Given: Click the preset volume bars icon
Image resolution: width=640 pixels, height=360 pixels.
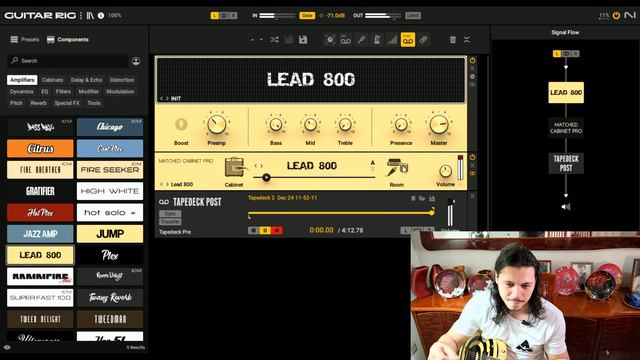Looking at the screenshot, I should coord(392,40).
